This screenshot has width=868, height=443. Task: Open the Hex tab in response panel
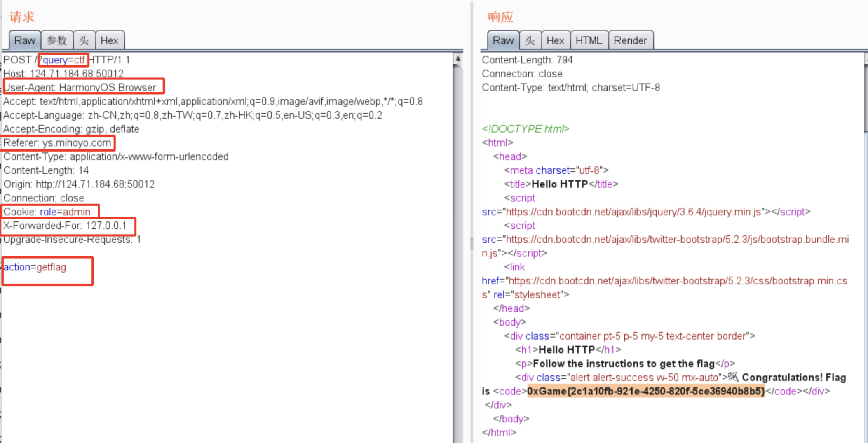pyautogui.click(x=556, y=40)
